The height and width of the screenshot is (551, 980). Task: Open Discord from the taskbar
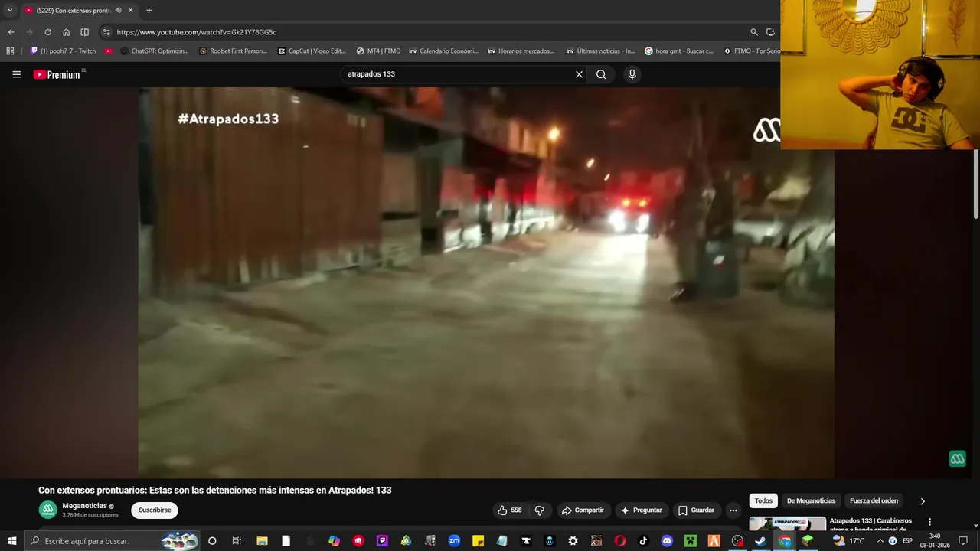pos(667,541)
